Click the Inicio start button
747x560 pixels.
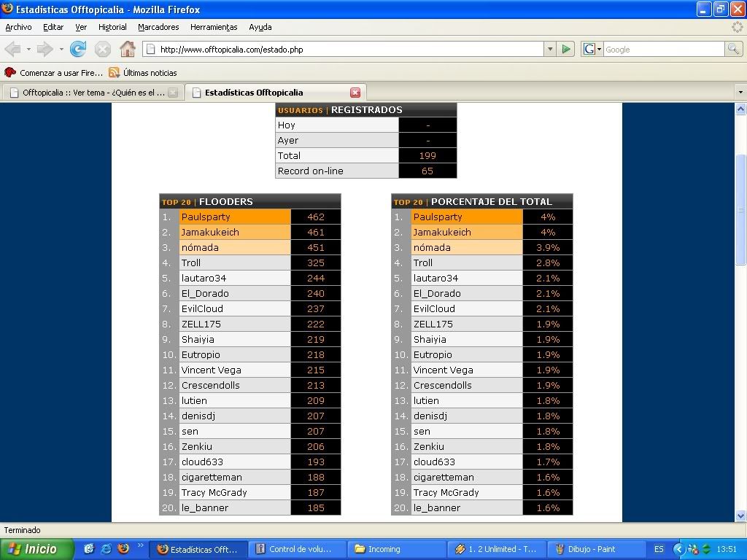tap(36, 549)
